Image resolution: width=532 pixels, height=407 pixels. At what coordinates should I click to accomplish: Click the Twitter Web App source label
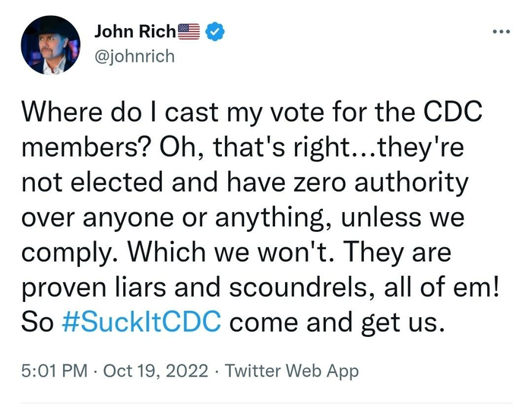292,372
